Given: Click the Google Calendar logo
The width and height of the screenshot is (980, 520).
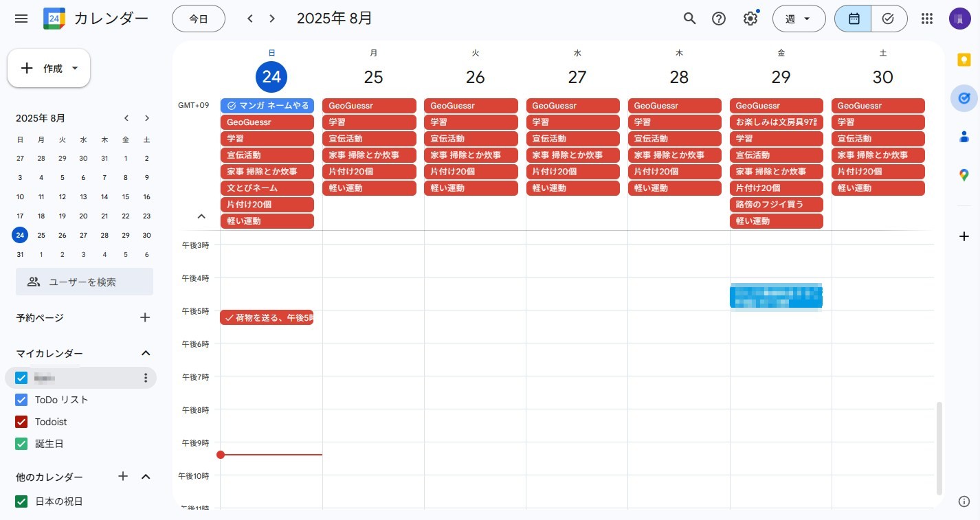Looking at the screenshot, I should (x=54, y=19).
